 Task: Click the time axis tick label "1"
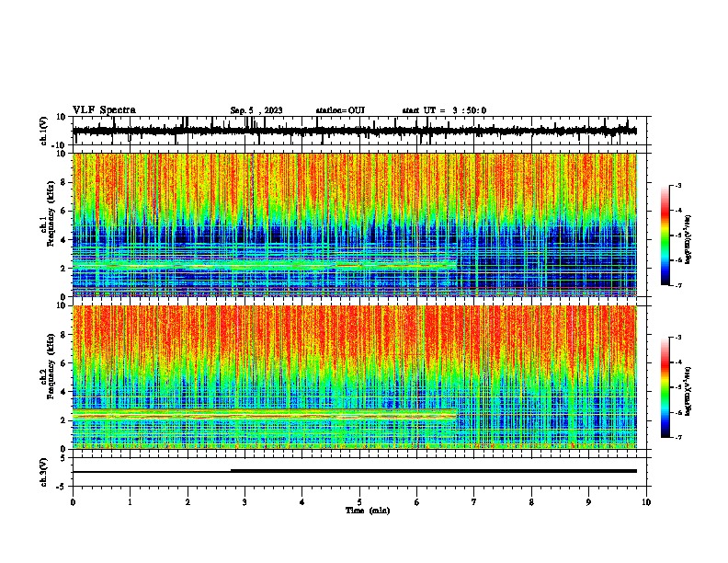coord(130,502)
